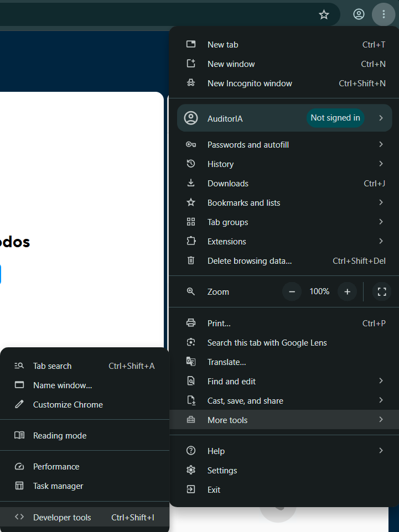Expand the History submenu chevron
This screenshot has height=532, width=399.
pyautogui.click(x=381, y=164)
